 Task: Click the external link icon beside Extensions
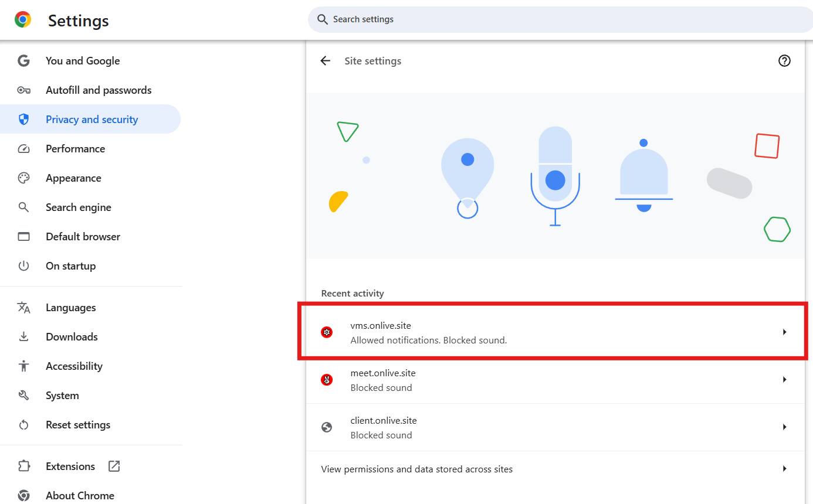(114, 466)
